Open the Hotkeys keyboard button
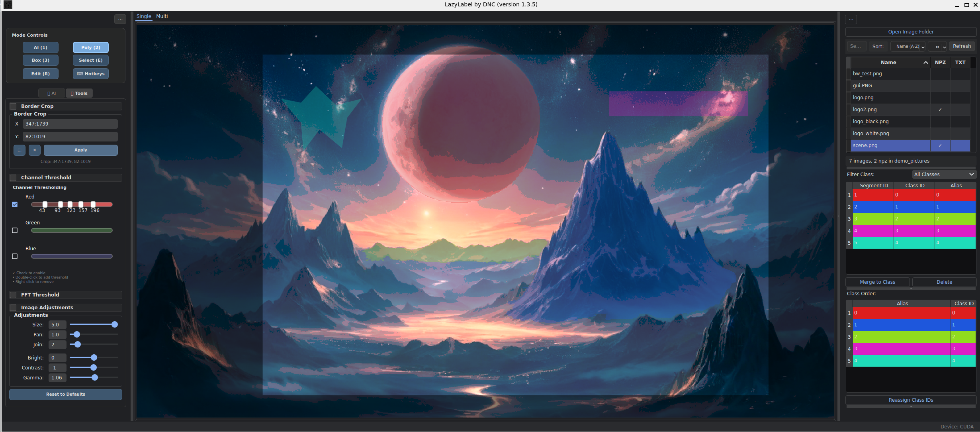Screen dimensions: 980x432 91,74
